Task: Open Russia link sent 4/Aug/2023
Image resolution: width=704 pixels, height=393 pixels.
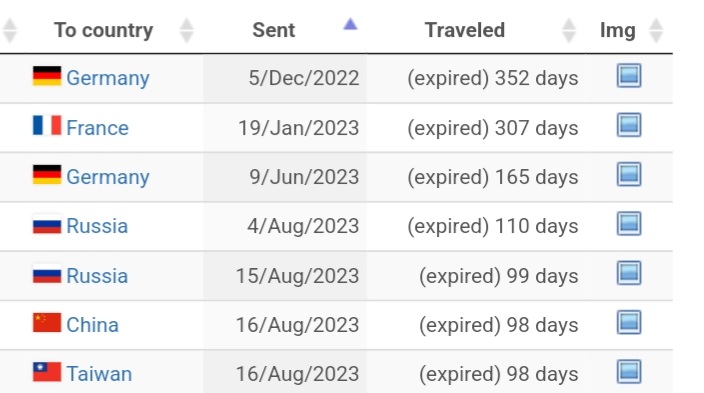Action: (x=97, y=226)
